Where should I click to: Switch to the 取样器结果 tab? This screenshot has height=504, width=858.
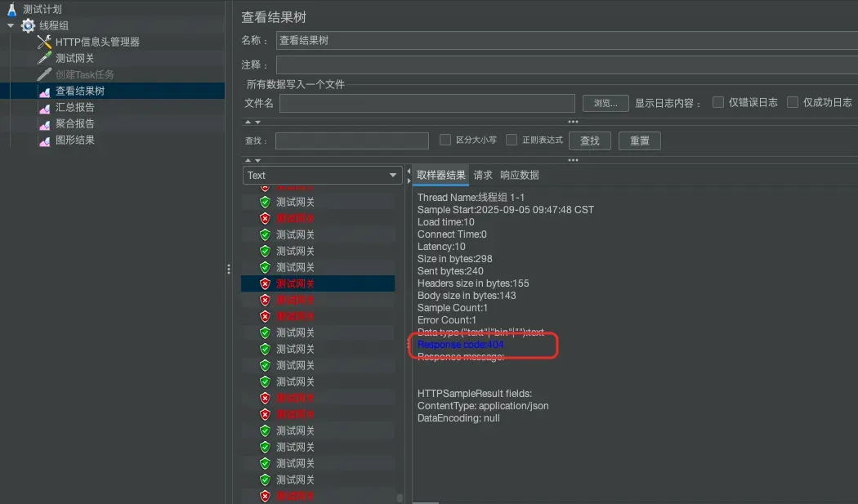pos(441,175)
